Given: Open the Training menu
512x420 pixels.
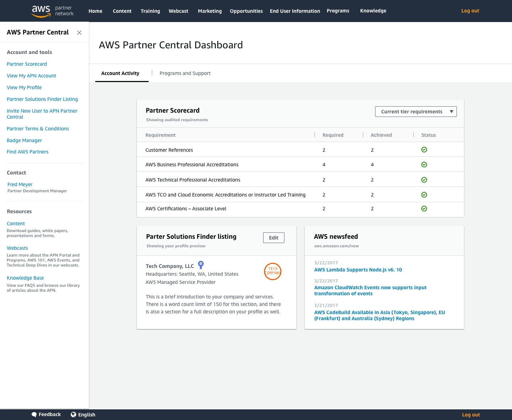Looking at the screenshot, I should click(150, 11).
